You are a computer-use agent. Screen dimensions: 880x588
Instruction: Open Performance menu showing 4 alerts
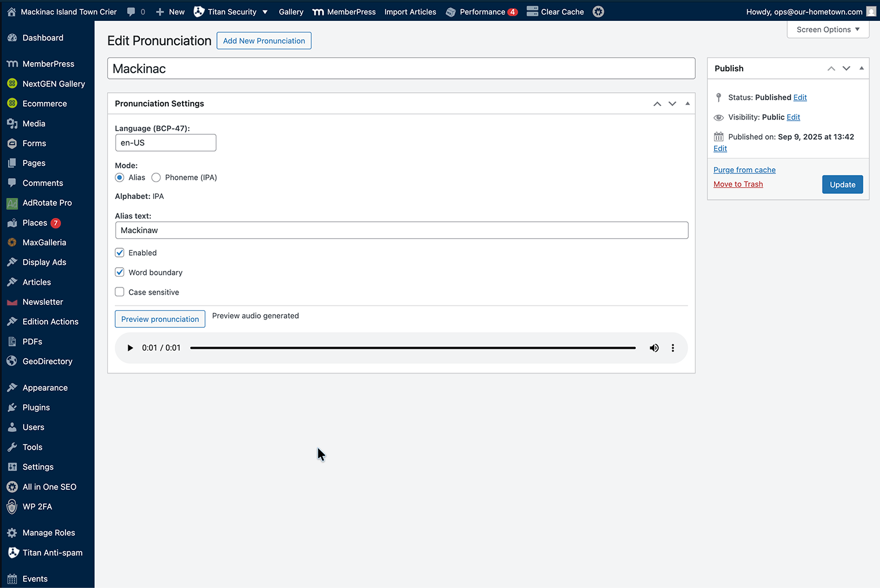click(482, 12)
